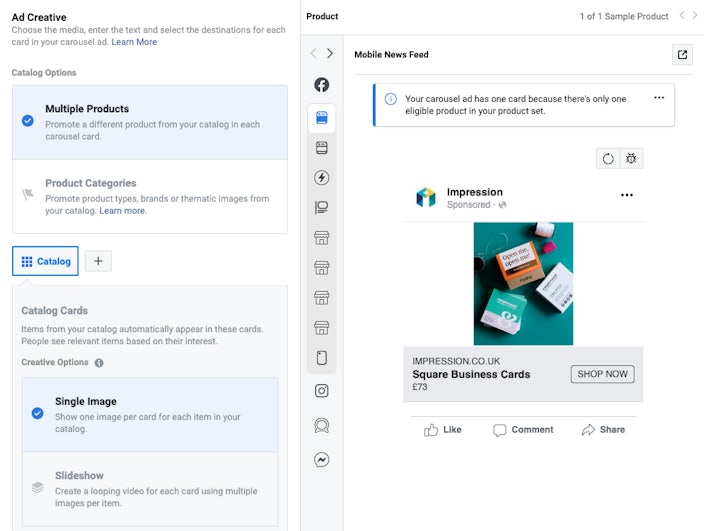Select the mobile device stories placement icon

click(x=321, y=358)
